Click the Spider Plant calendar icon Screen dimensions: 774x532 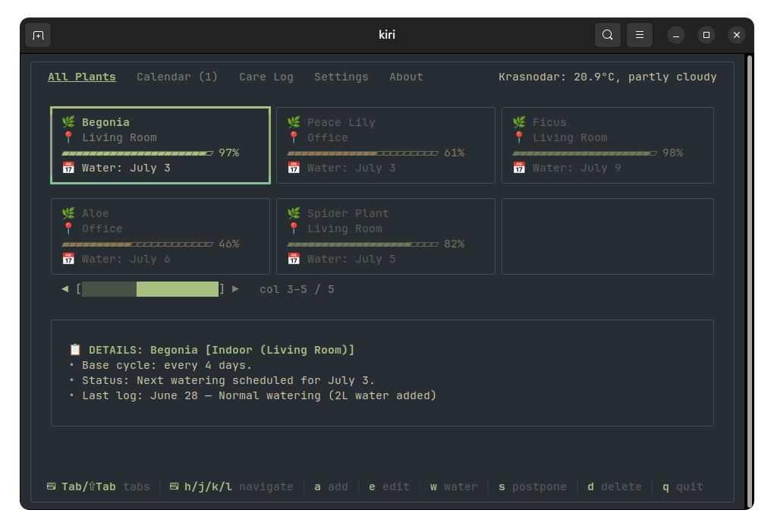[x=294, y=259]
